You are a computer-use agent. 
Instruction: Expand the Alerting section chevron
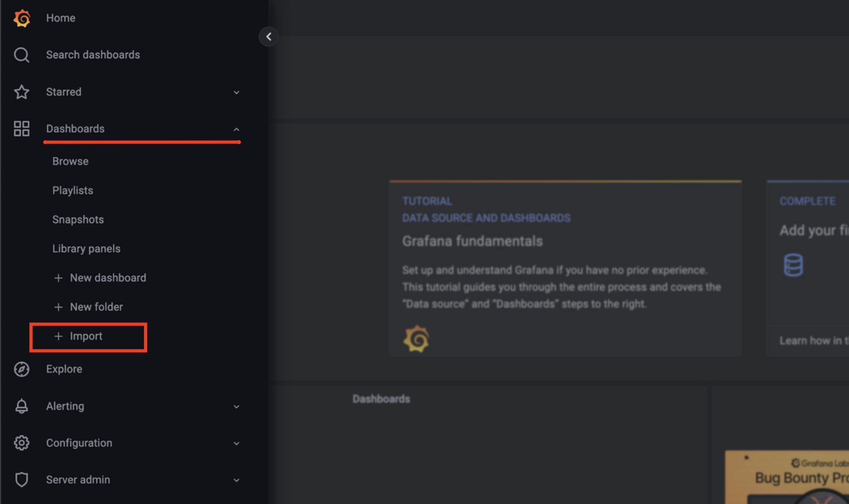click(x=236, y=407)
